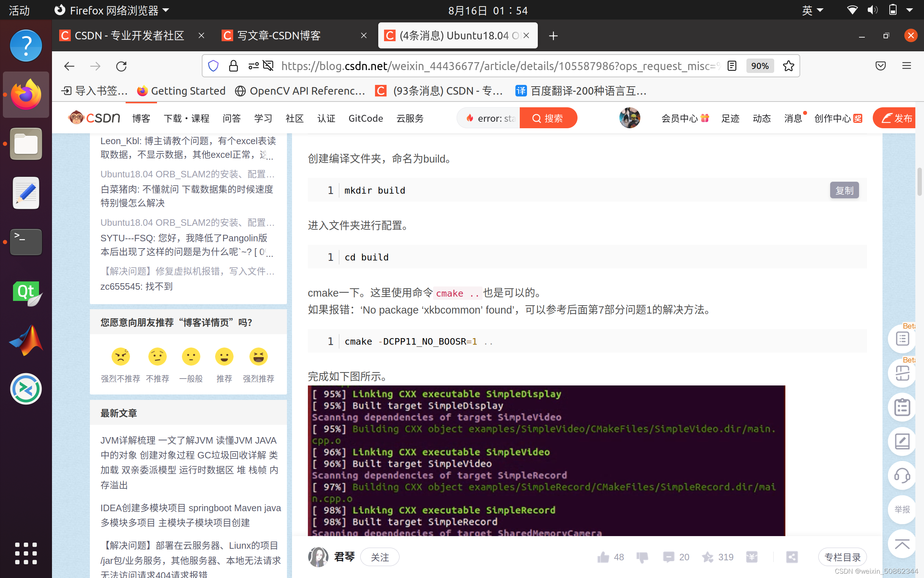Launch Qt Creator from the dock
This screenshot has width=924, height=578.
pyautogui.click(x=27, y=294)
